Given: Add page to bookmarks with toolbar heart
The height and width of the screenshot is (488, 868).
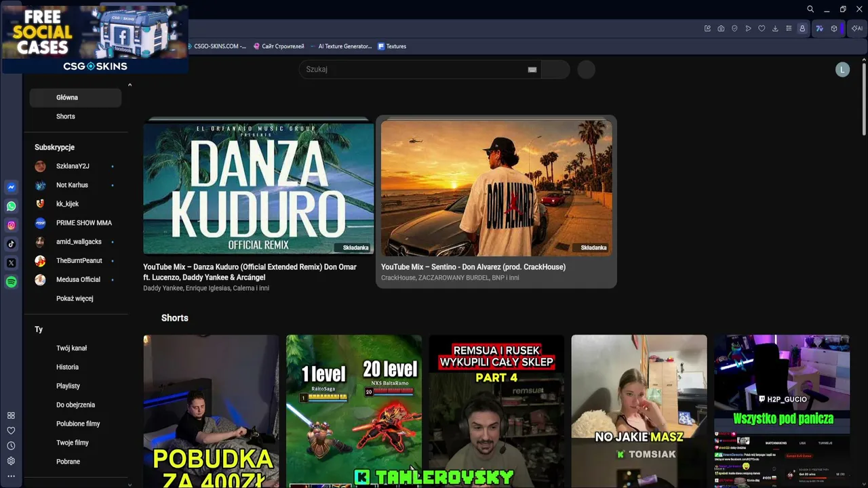Looking at the screenshot, I should click(762, 28).
